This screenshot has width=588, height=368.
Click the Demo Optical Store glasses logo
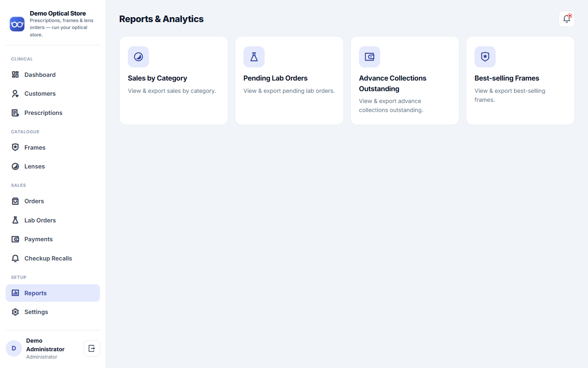17,24
